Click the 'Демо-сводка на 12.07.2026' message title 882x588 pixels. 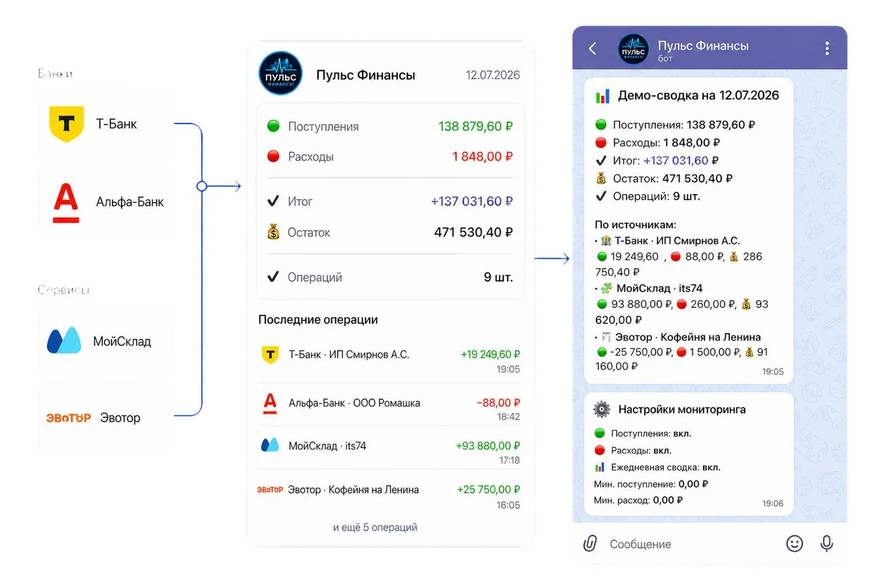[x=698, y=95]
